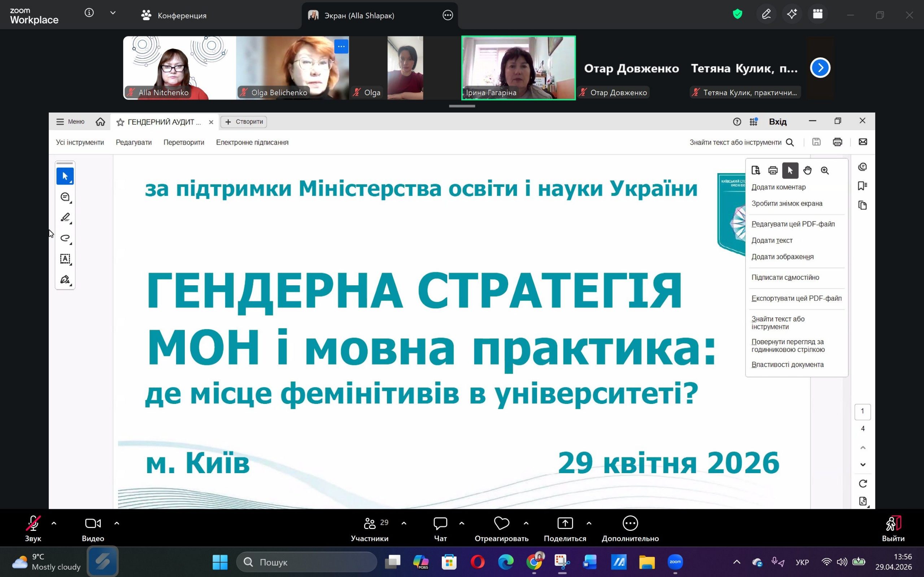Click the print icon in the floating toolbar
Viewport: 924px width, 577px height.
point(773,171)
